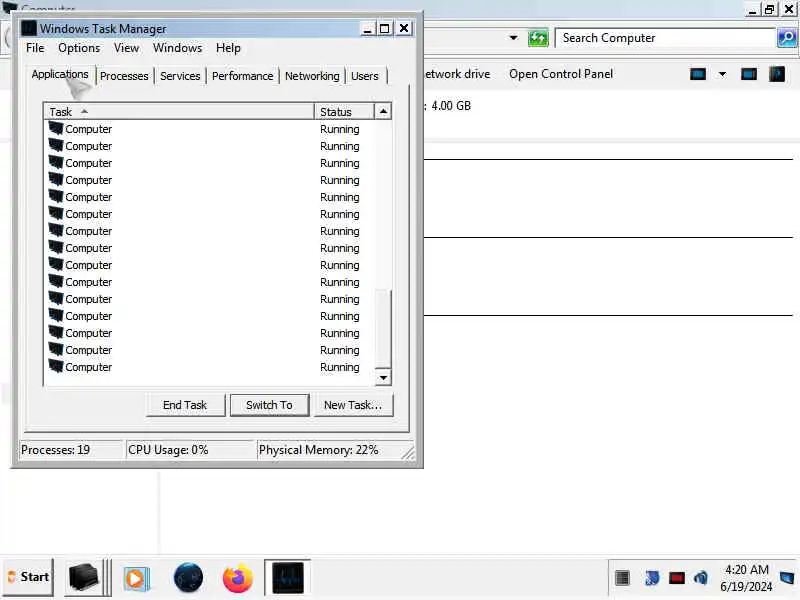
Task: Switch to the Users tab
Action: point(365,76)
